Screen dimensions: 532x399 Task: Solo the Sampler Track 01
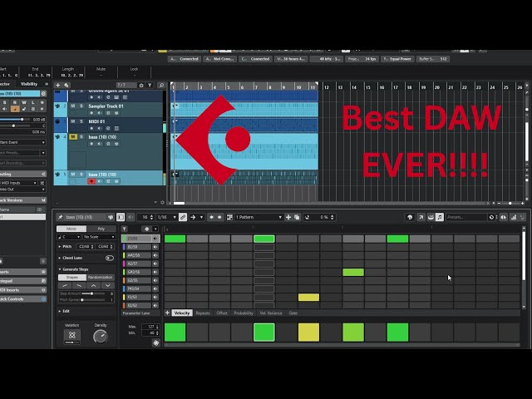point(81,106)
